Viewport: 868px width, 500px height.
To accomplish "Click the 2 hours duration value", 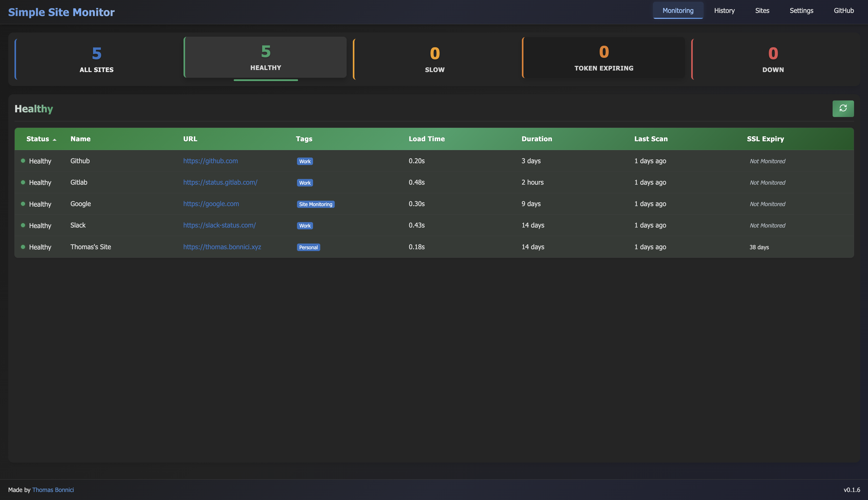I will [x=532, y=182].
